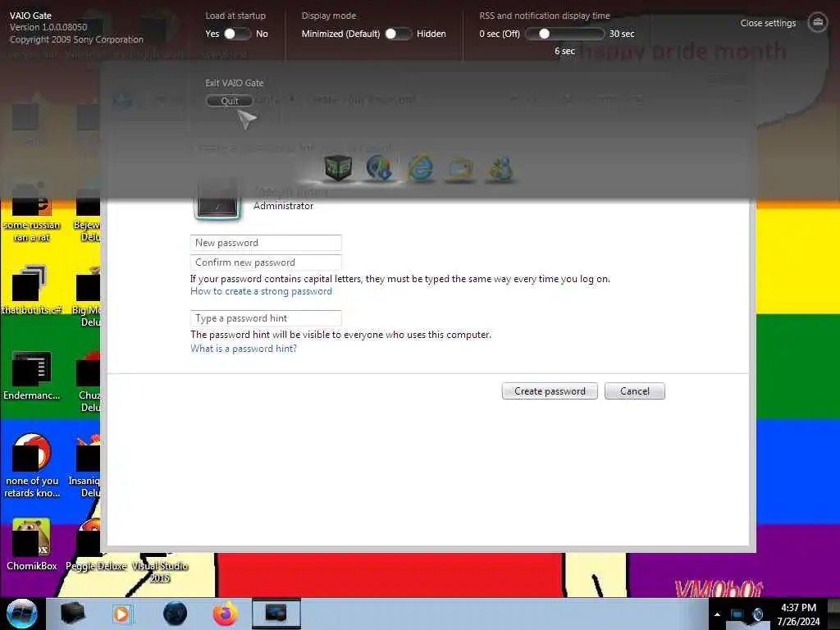Click the network tray icon

(x=737, y=614)
